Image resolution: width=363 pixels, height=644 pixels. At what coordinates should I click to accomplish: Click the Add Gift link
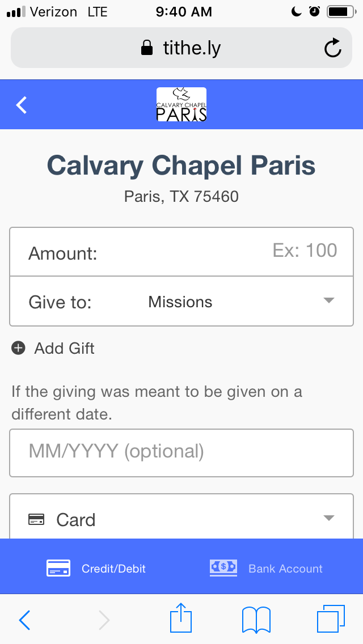[64, 348]
